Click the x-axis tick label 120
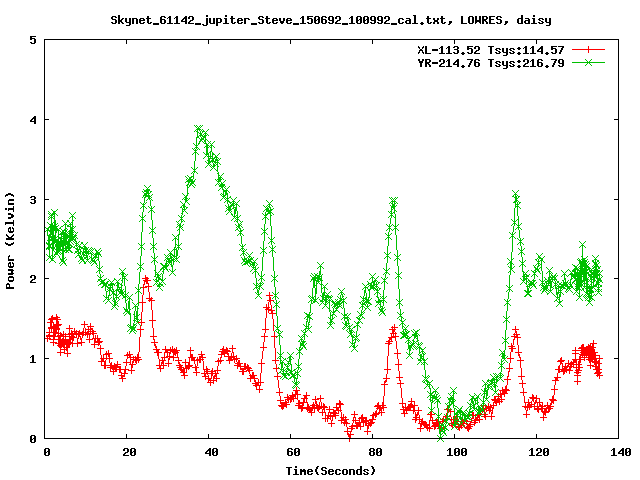The image size is (640, 480). coord(538,452)
